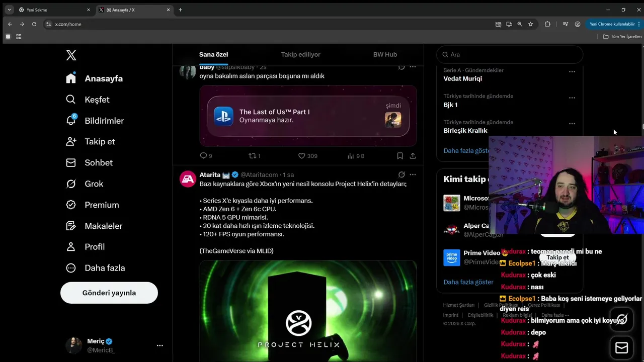Image resolution: width=644 pixels, height=362 pixels.
Task: Open the Project Helix post image
Action: click(x=308, y=311)
